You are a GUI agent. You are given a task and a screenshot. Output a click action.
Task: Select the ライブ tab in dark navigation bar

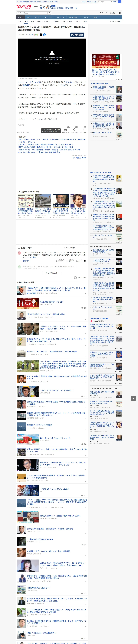tap(37, 17)
